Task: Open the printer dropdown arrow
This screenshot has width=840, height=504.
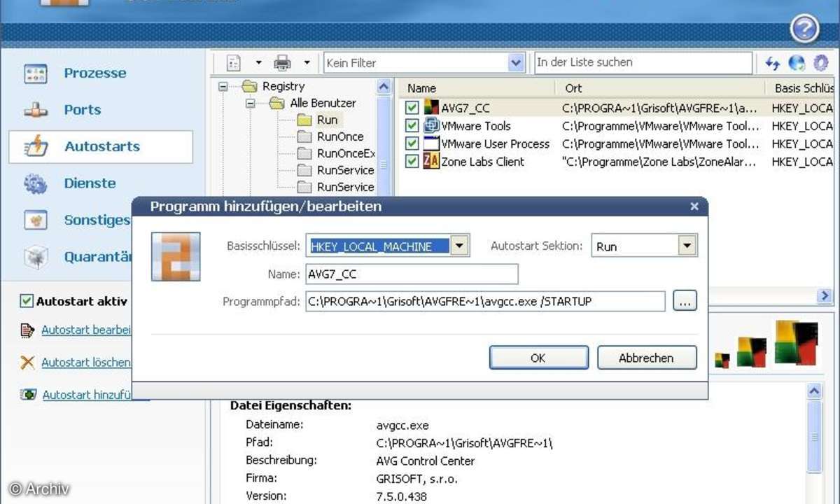Action: [x=307, y=63]
